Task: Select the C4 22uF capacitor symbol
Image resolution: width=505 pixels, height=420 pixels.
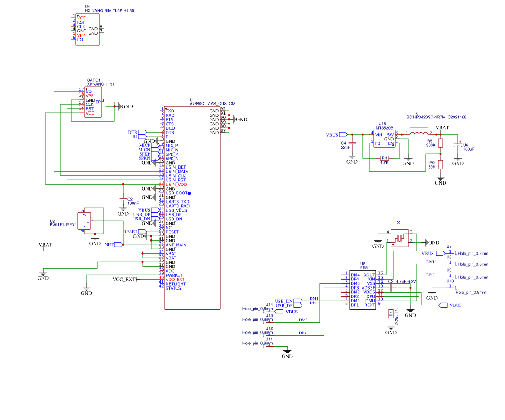Action: tap(352, 143)
